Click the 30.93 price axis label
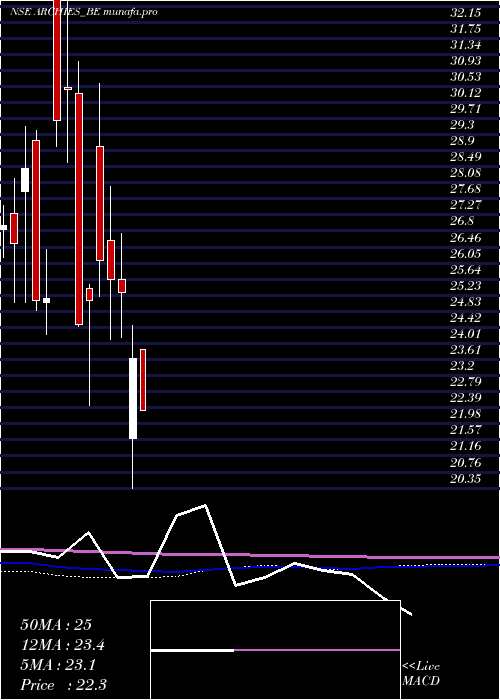This screenshot has height=700, width=500. coord(465,61)
